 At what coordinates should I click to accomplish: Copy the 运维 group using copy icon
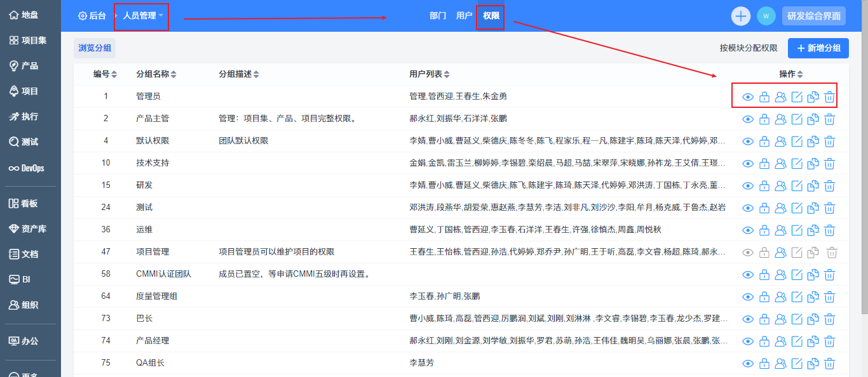click(x=813, y=230)
